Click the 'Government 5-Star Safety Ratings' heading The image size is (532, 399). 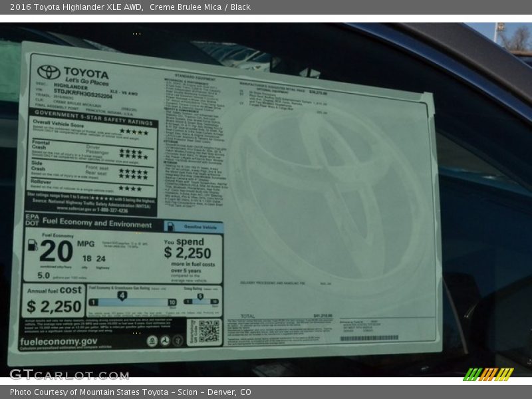click(94, 116)
